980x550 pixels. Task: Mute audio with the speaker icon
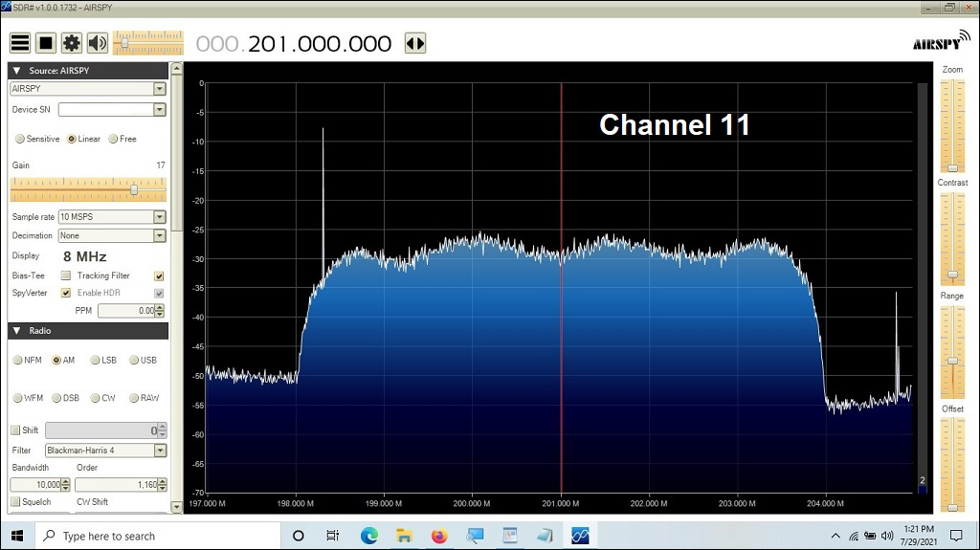(x=98, y=43)
